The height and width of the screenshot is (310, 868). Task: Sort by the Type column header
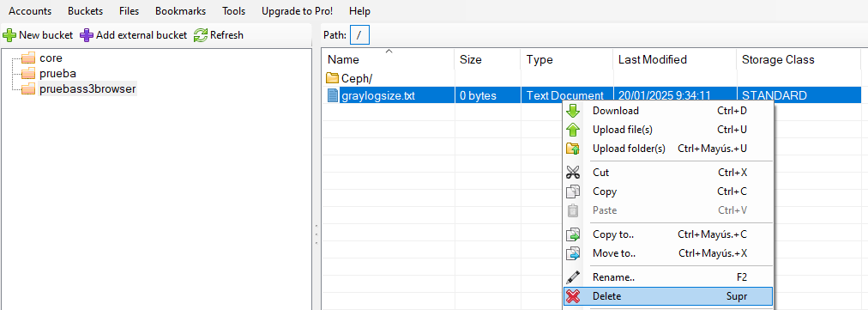[566, 59]
